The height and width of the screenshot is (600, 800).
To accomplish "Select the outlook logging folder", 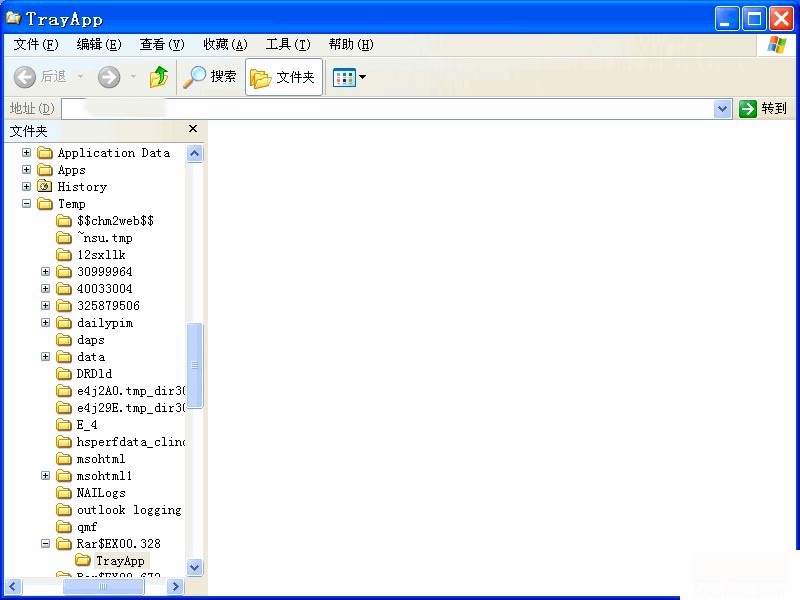I will (x=128, y=510).
